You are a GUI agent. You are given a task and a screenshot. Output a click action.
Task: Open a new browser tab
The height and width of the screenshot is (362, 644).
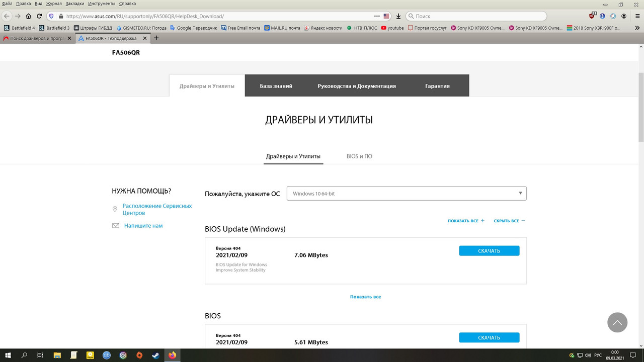tap(156, 38)
